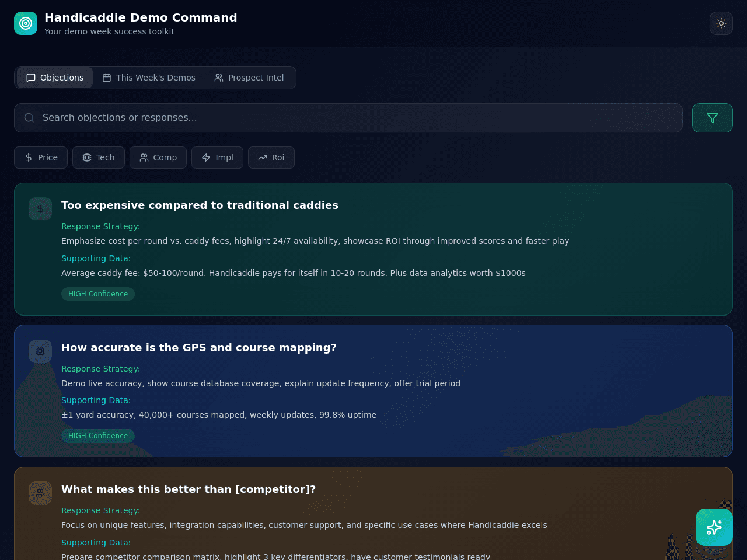
Task: Click HIGH Confidence badge on GPS objection
Action: [98, 436]
